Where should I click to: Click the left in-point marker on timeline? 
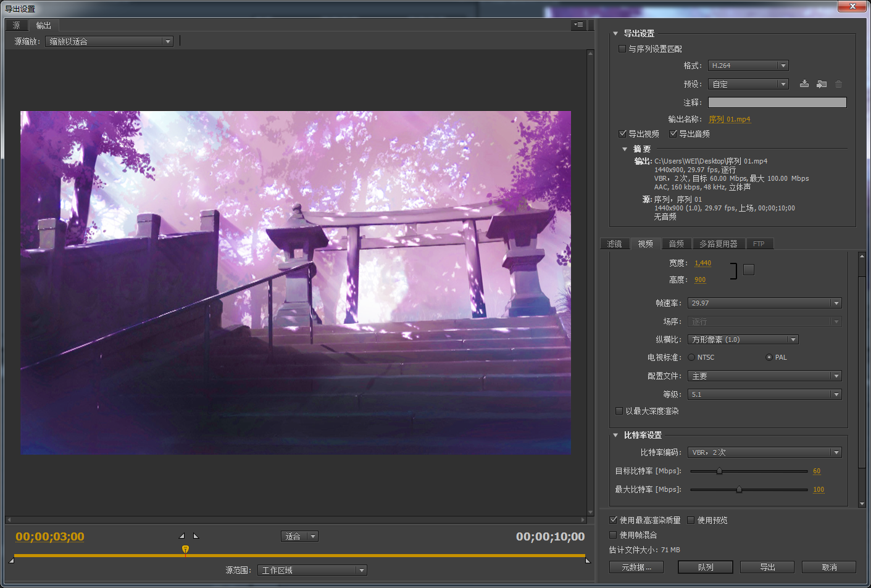pyautogui.click(x=11, y=560)
